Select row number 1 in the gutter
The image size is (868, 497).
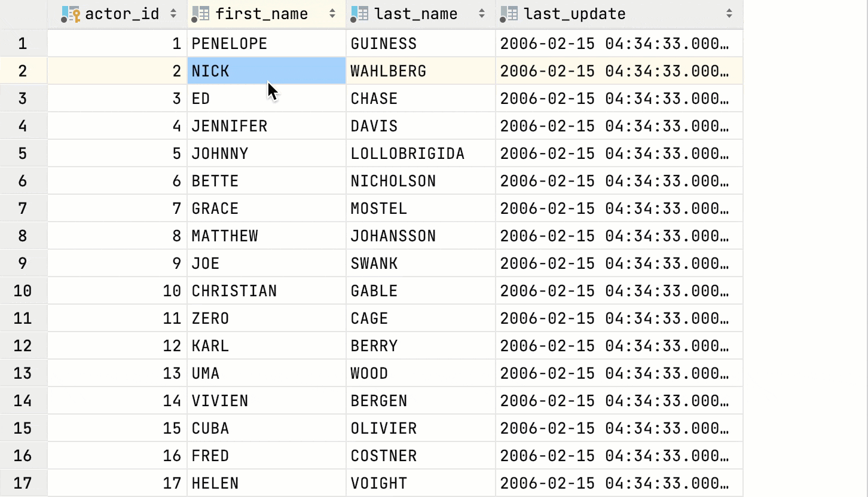tap(23, 44)
